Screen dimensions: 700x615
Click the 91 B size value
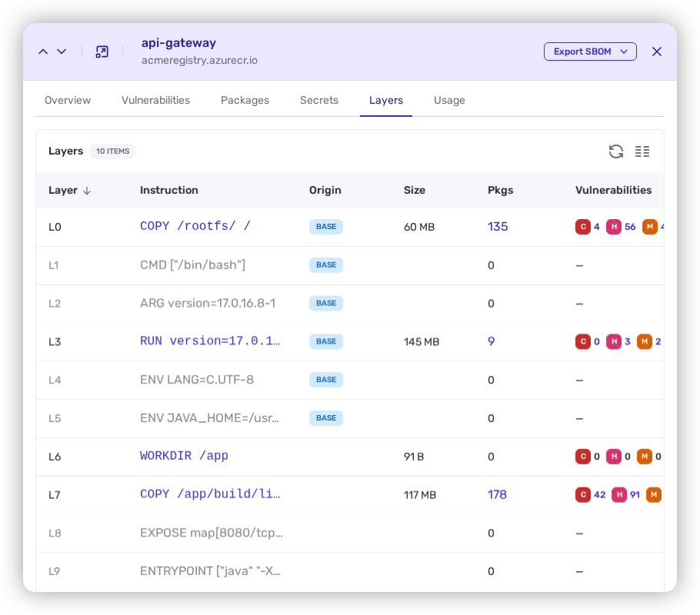414,457
